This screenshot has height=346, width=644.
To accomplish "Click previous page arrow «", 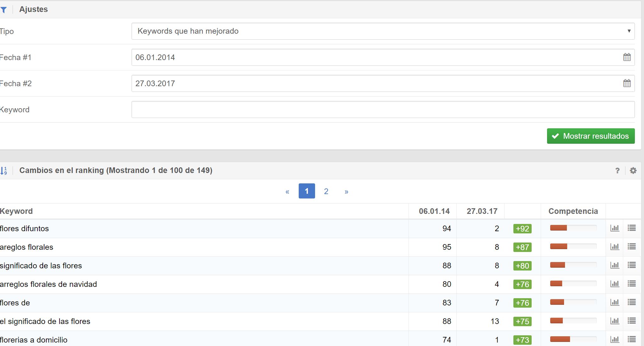I will [287, 192].
